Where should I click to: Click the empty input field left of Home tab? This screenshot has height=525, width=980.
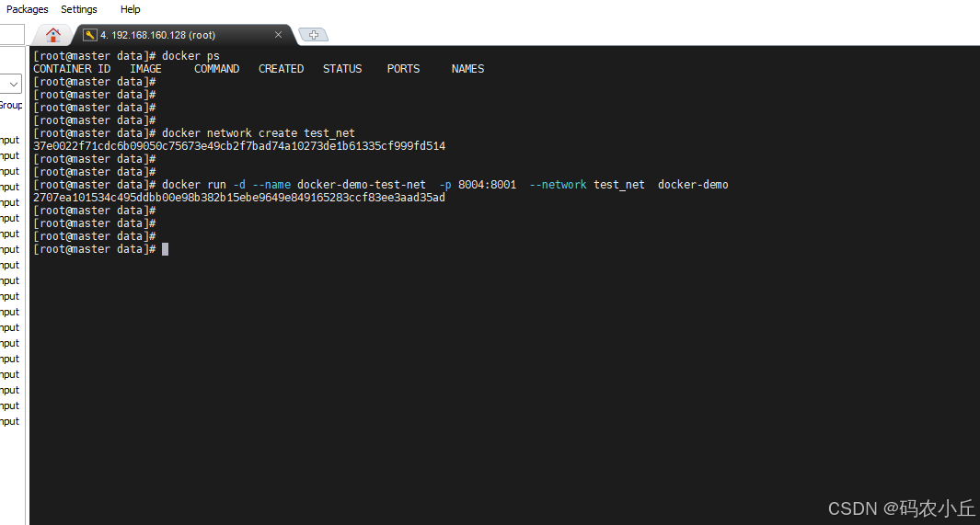tap(11, 35)
